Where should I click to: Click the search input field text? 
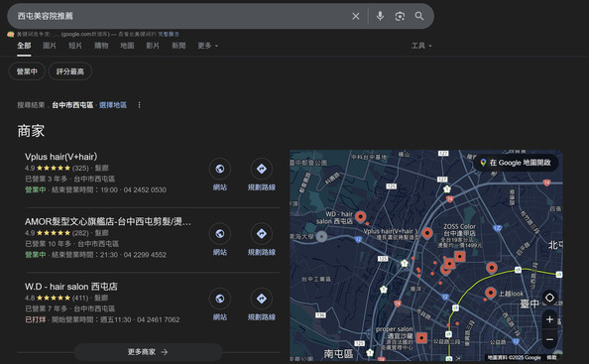(x=46, y=16)
